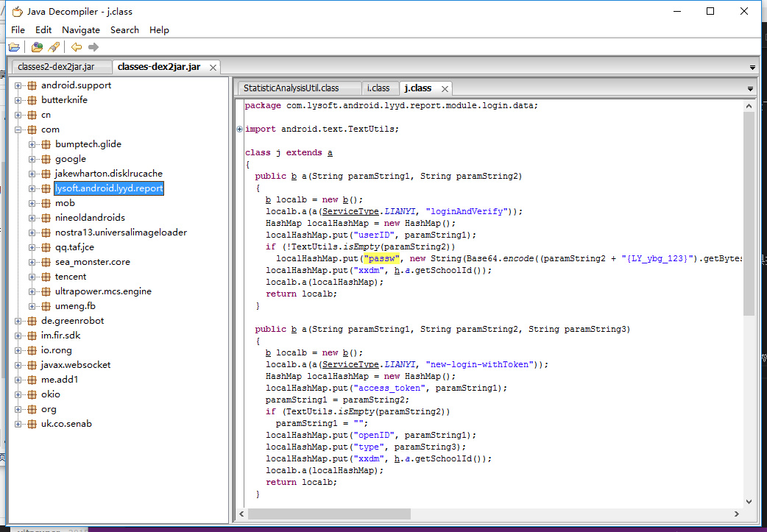The image size is (767, 532).
Task: Close the j.class editor tab
Action: coord(445,88)
